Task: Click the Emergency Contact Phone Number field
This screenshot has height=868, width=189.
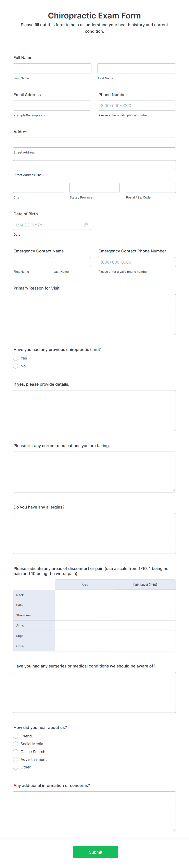Action: click(137, 262)
